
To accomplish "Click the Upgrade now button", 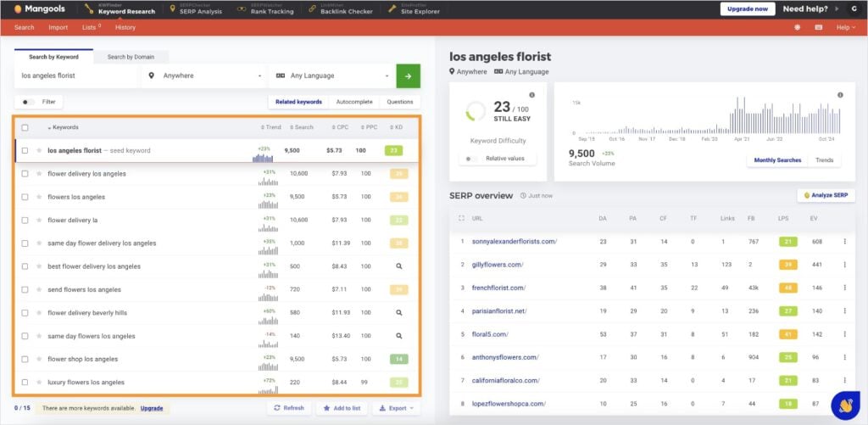I will click(748, 8).
